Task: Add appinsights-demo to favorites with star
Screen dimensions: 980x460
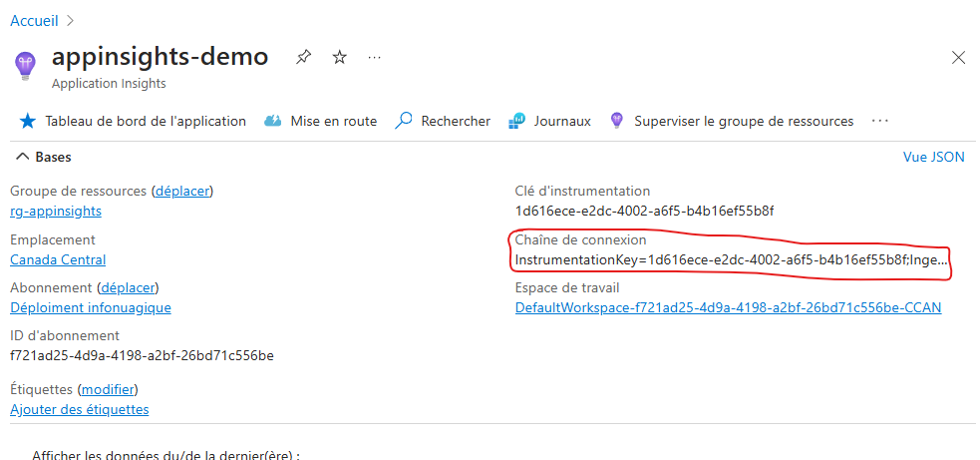Action: [339, 58]
